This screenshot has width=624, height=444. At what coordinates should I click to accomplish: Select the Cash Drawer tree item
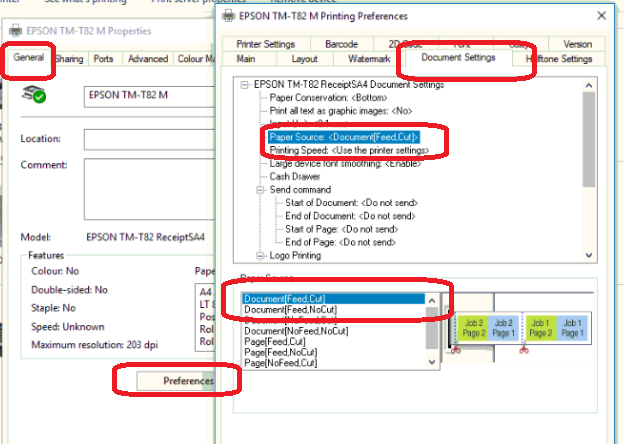[x=294, y=177]
